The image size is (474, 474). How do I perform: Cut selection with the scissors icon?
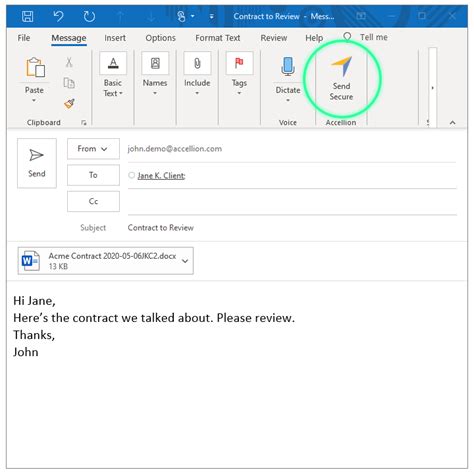click(x=69, y=62)
